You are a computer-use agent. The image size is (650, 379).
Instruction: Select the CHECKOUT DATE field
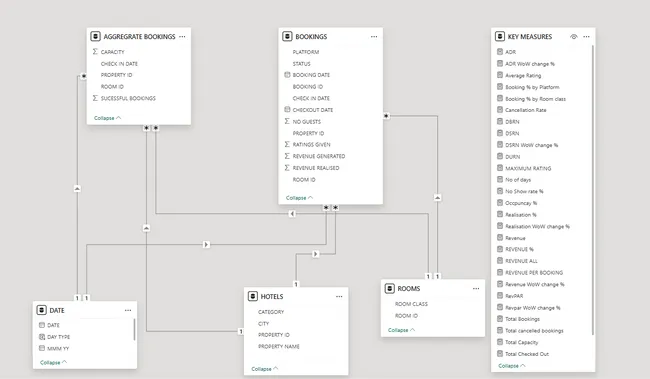(309, 110)
